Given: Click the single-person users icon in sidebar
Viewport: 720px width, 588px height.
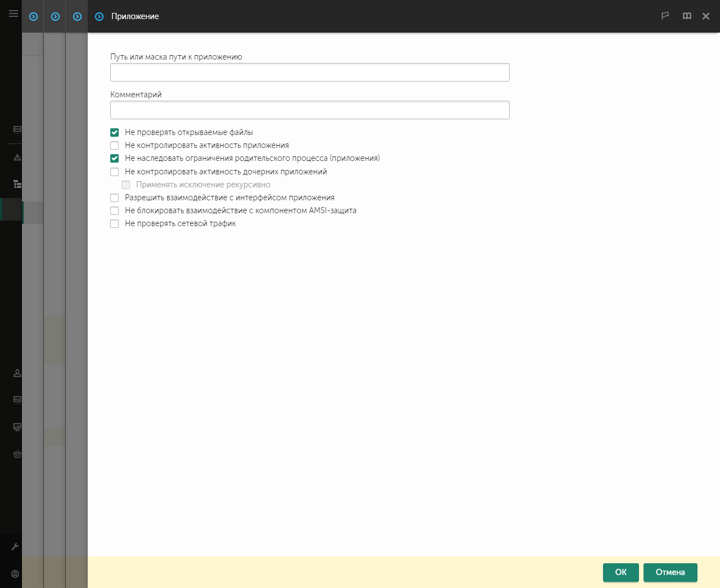Looking at the screenshot, I should point(17,373).
